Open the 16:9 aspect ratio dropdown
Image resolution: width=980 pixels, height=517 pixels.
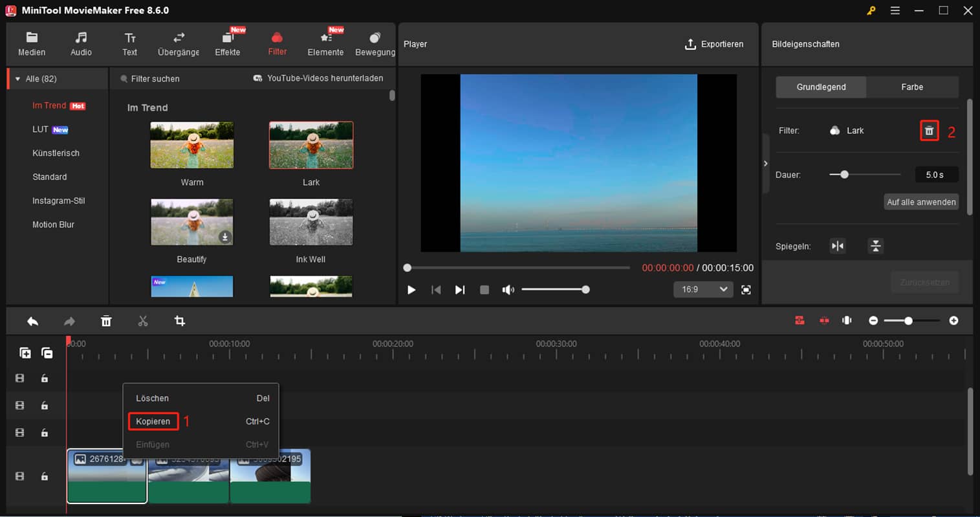click(702, 289)
